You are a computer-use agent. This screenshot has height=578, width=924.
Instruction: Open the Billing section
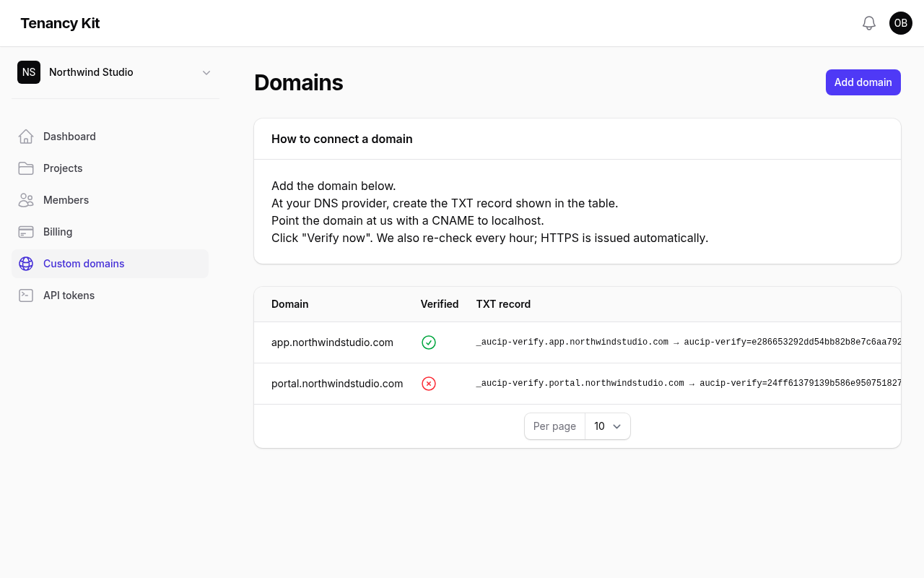[110, 232]
